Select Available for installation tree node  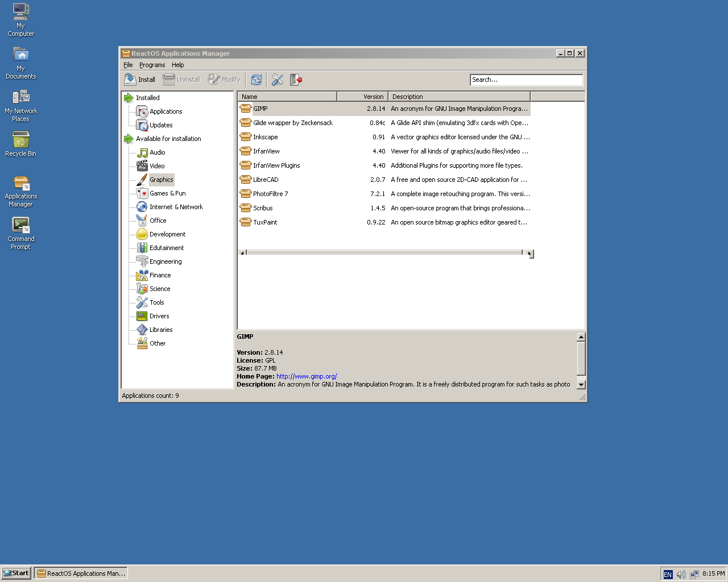[x=168, y=139]
